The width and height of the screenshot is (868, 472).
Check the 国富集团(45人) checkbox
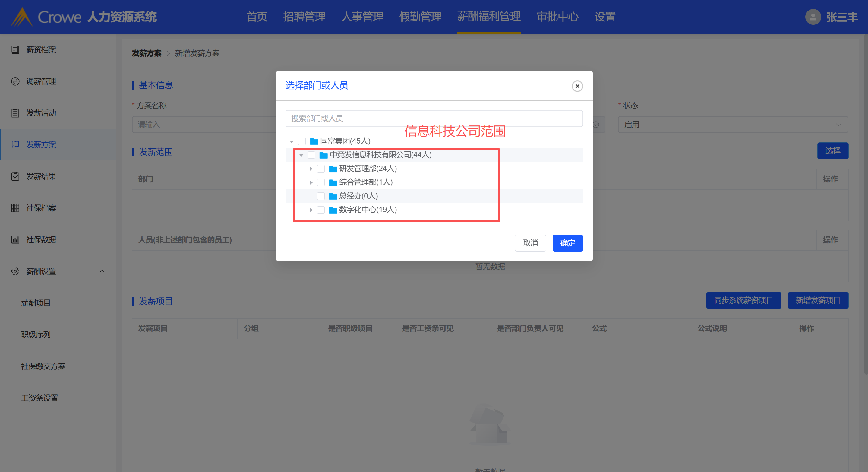pyautogui.click(x=302, y=141)
